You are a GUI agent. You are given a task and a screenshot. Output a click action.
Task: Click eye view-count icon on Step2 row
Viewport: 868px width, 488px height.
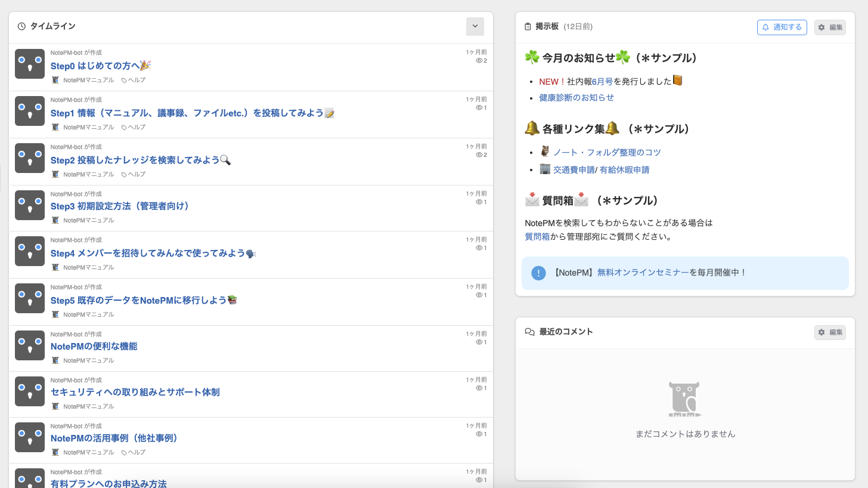coord(479,155)
